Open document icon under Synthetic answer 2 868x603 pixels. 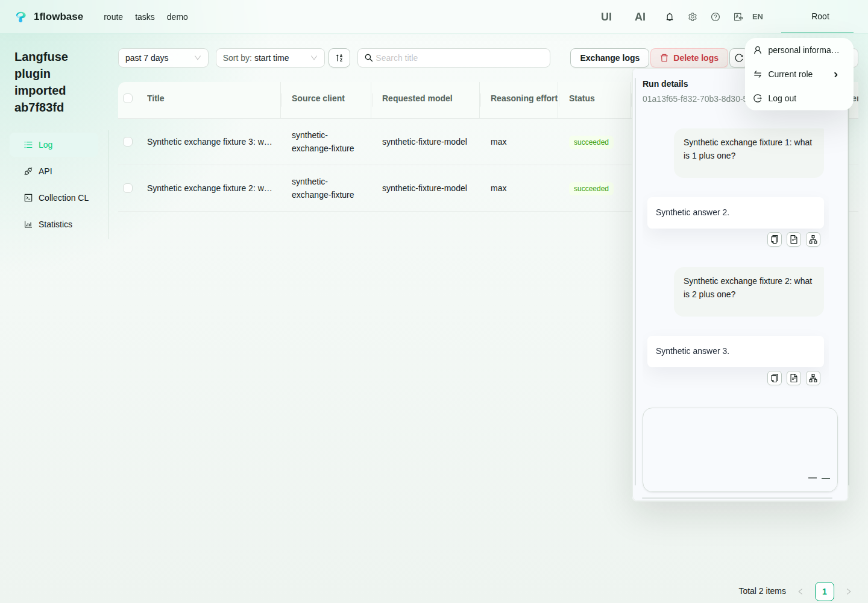point(794,239)
